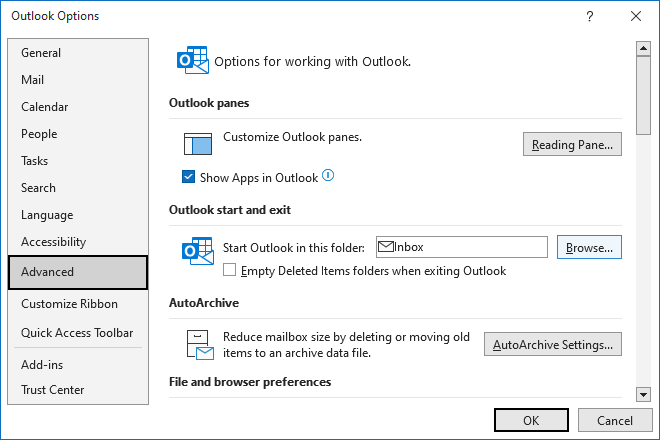Click the Help question mark icon
Viewport: 660px width, 440px height.
[590, 16]
